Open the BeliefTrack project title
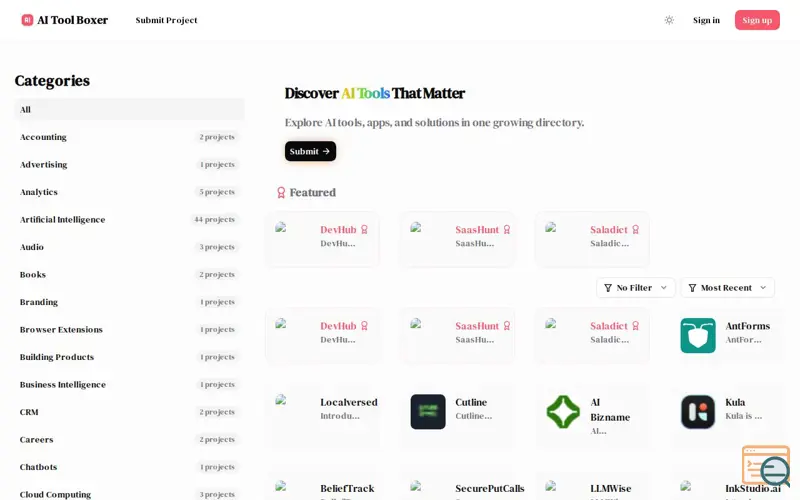Viewport: 800px width, 500px height. coord(347,488)
